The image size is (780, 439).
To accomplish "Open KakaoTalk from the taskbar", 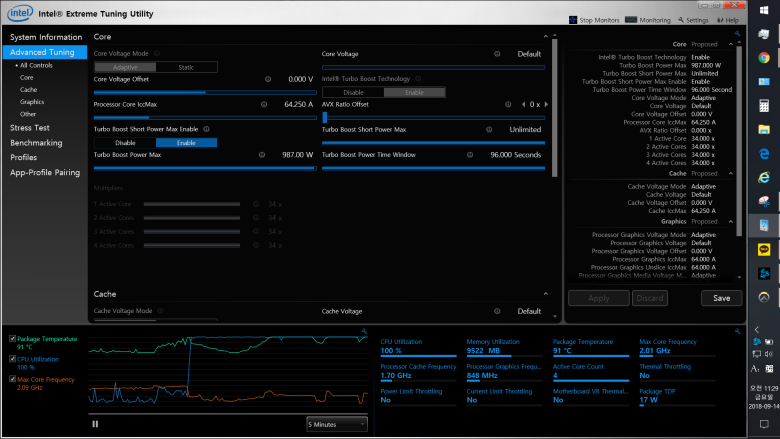I will [x=763, y=248].
